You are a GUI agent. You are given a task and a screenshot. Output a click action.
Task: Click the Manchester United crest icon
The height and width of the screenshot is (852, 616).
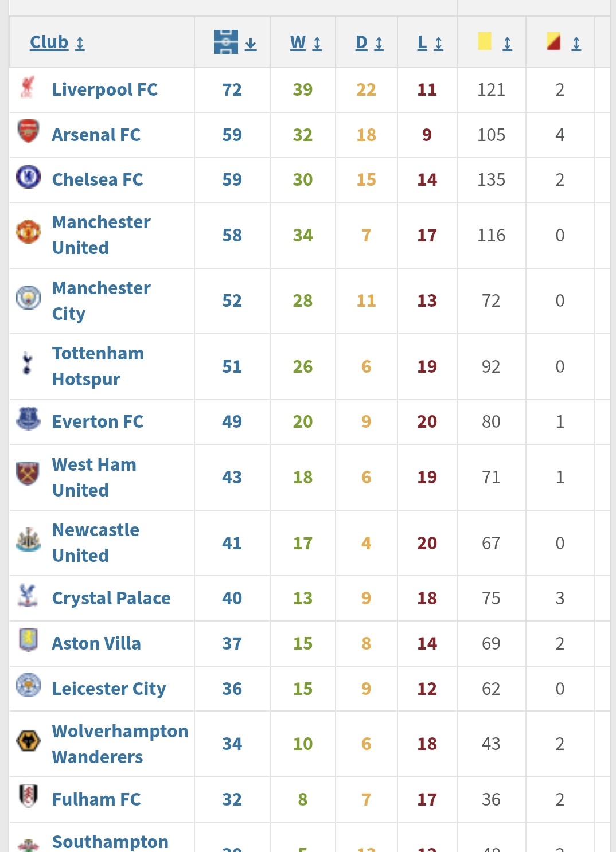coord(28,232)
